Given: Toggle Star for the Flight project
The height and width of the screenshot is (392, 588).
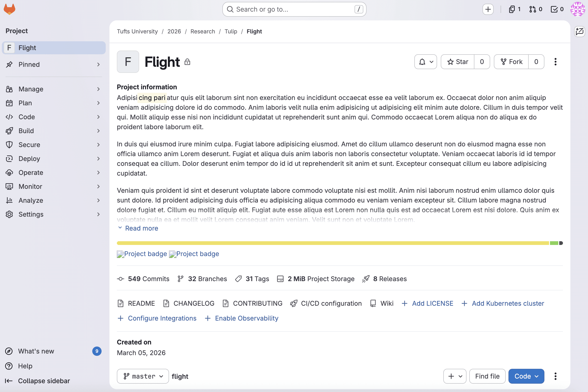Looking at the screenshot, I should coord(457,62).
